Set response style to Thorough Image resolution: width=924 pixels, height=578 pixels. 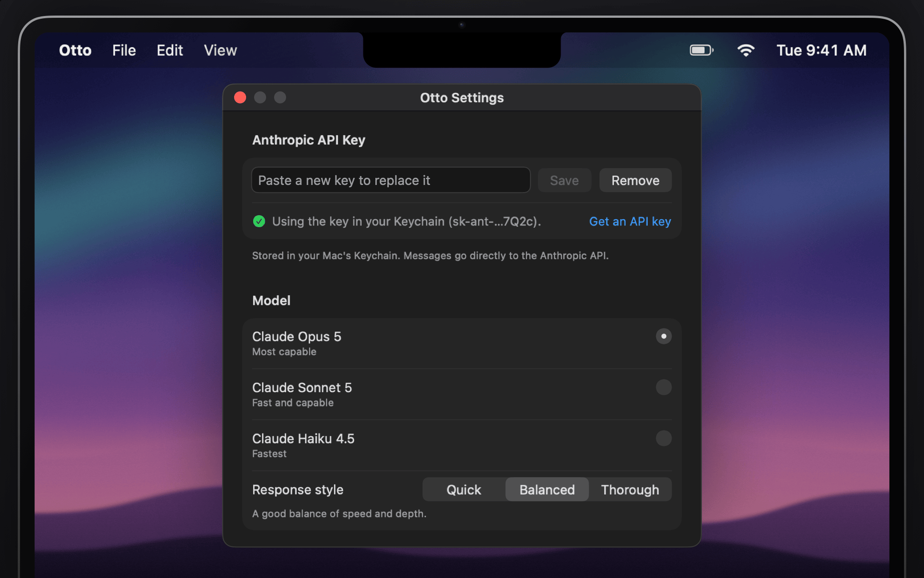click(x=630, y=490)
